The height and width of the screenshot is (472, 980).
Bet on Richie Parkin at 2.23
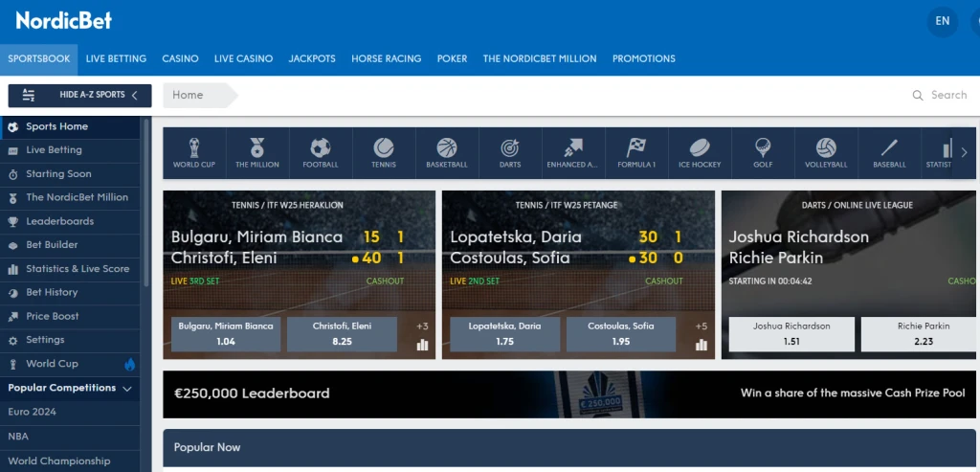[x=921, y=334]
